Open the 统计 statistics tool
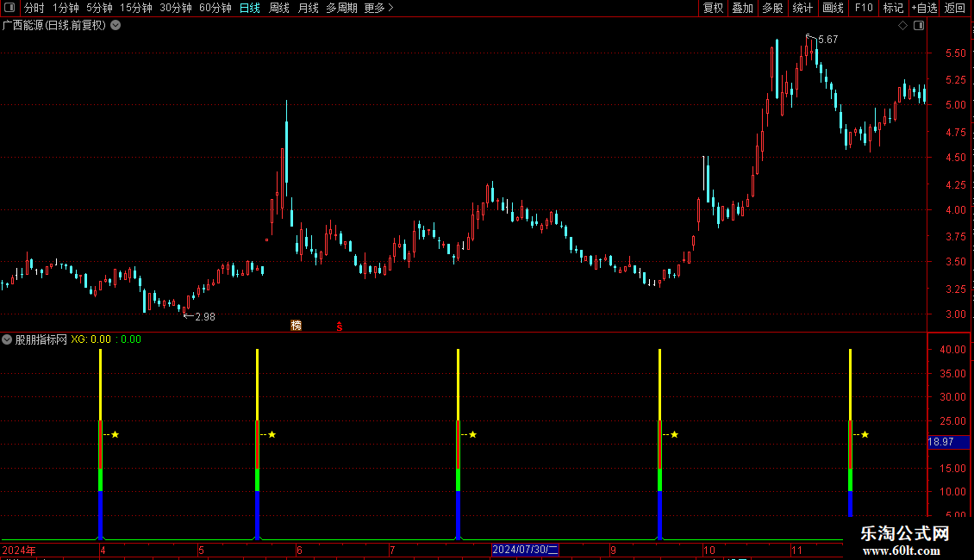Viewport: 974px width, 560px height. [802, 8]
